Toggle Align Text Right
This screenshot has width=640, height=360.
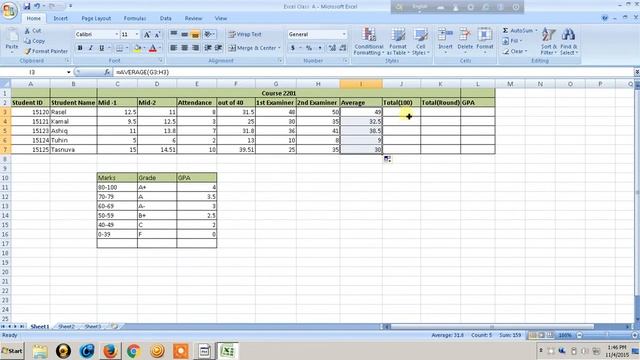[195, 48]
